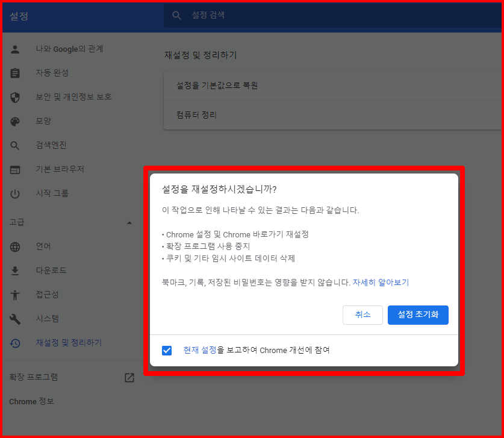Select 기본 브라우저 in sidebar
This screenshot has width=504, height=438.
pyautogui.click(x=60, y=169)
